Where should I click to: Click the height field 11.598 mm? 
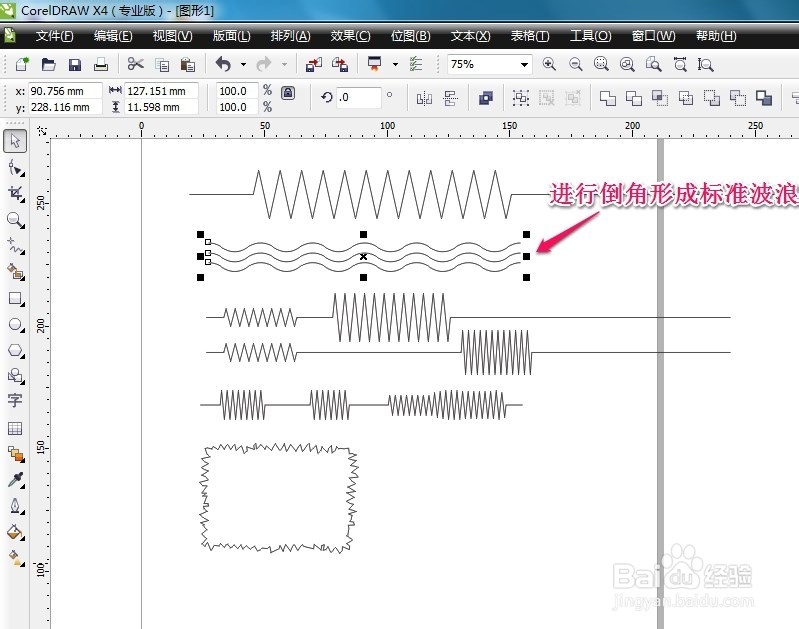coord(161,107)
